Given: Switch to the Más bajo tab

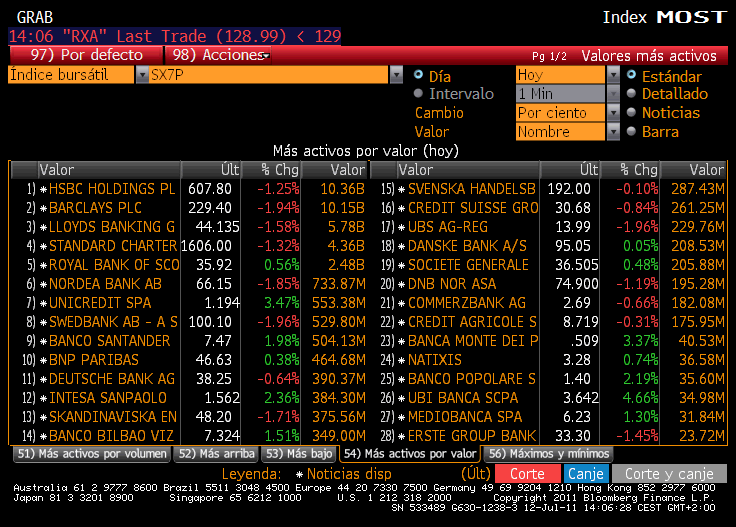Looking at the screenshot, I should tap(299, 454).
